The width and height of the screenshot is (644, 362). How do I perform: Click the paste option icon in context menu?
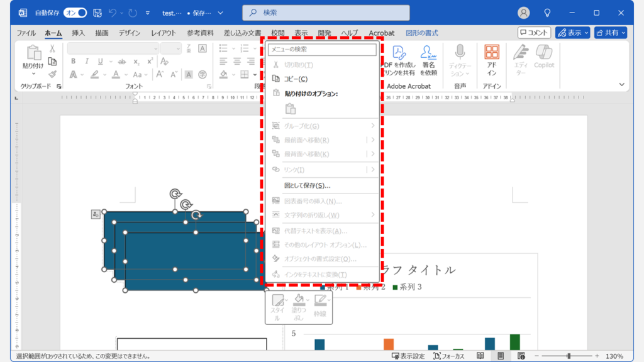(x=291, y=109)
